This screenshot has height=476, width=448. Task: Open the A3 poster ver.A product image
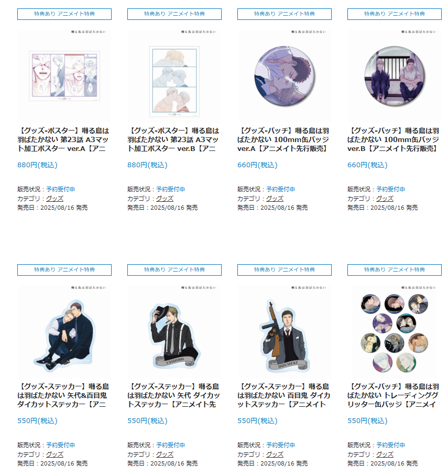coord(64,75)
